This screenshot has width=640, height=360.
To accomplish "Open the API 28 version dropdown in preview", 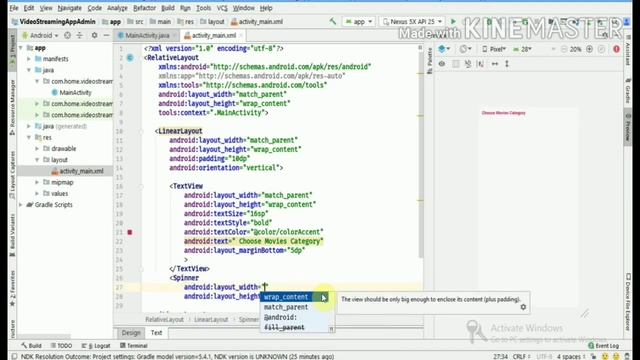I will coord(522,49).
